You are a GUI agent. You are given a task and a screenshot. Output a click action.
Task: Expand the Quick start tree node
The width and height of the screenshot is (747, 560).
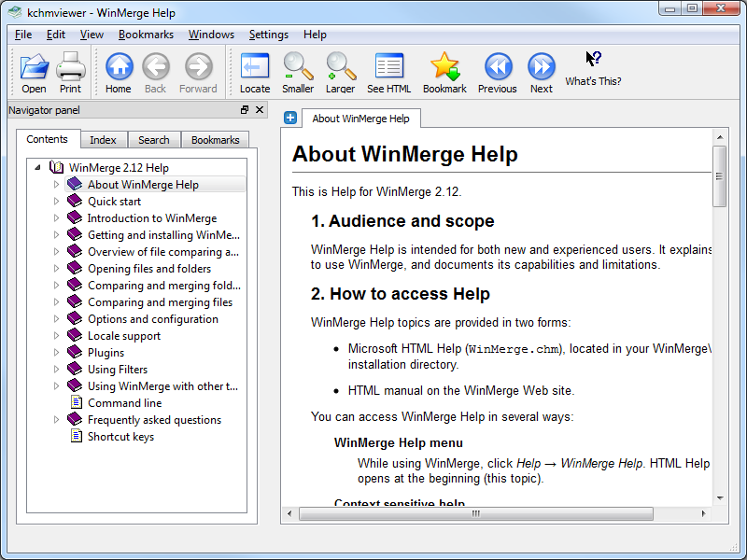(x=56, y=202)
